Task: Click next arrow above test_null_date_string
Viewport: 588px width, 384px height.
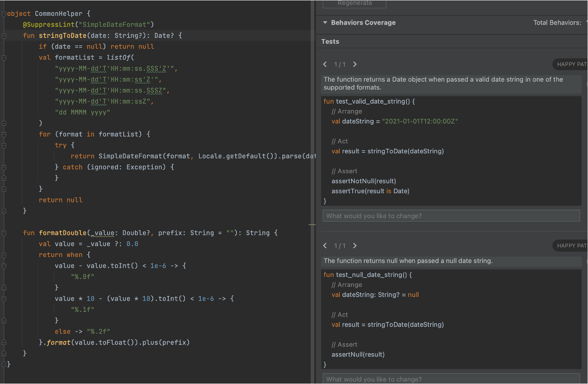Action: click(x=355, y=246)
